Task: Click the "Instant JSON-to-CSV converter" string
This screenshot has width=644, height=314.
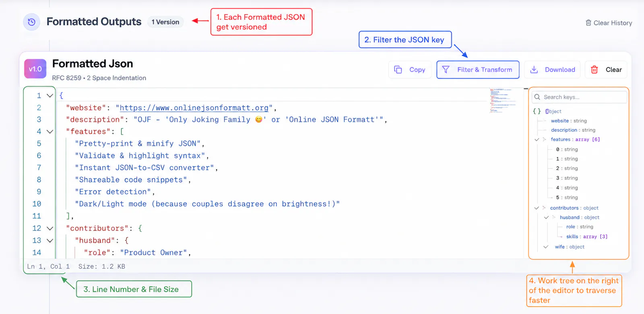Action: pos(144,168)
